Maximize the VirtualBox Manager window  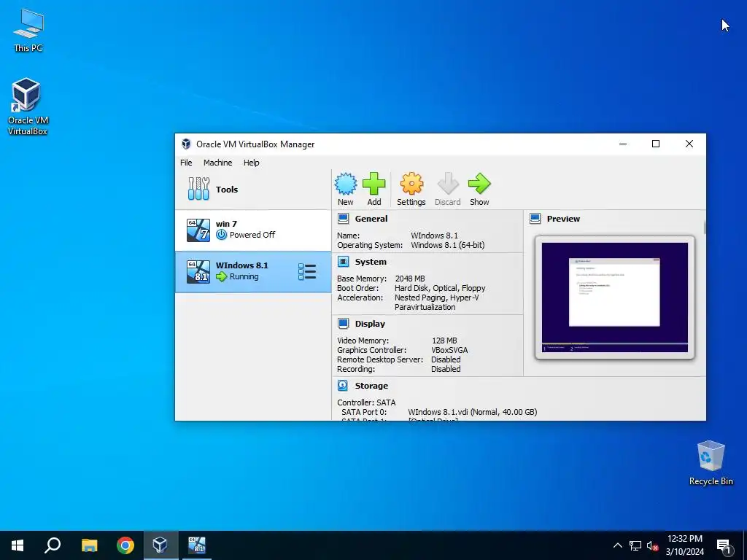[x=656, y=144]
